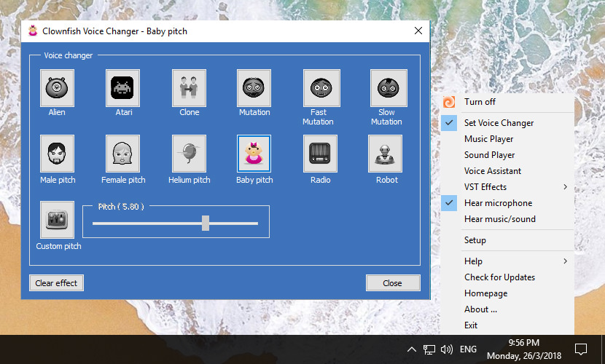Select the Female pitch effect
605x364 pixels.
pos(122,154)
